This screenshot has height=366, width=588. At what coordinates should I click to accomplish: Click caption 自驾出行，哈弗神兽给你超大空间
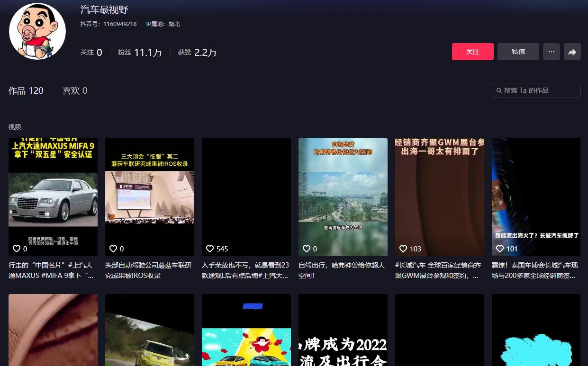coord(342,270)
